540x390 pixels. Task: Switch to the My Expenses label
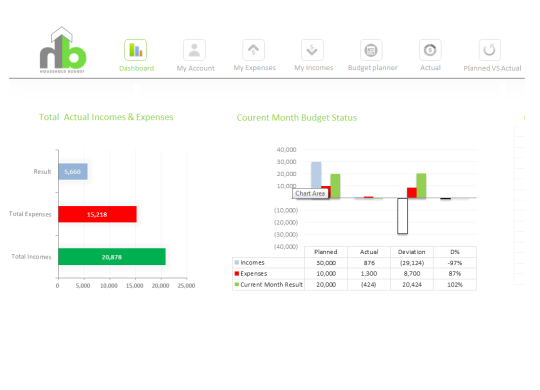click(255, 68)
